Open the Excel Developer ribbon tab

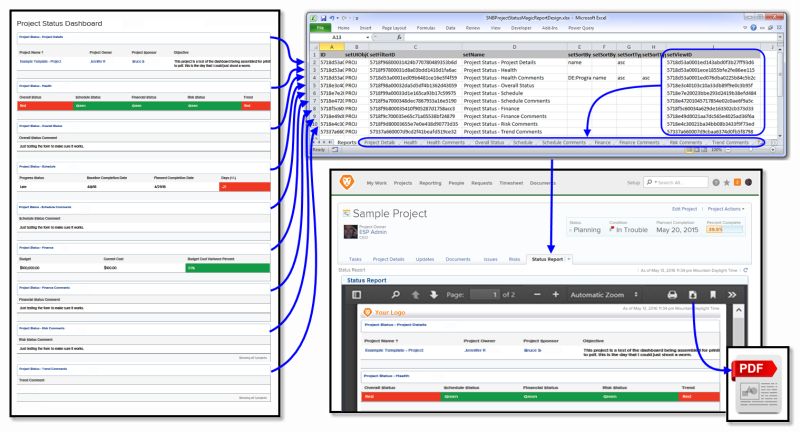[521, 28]
